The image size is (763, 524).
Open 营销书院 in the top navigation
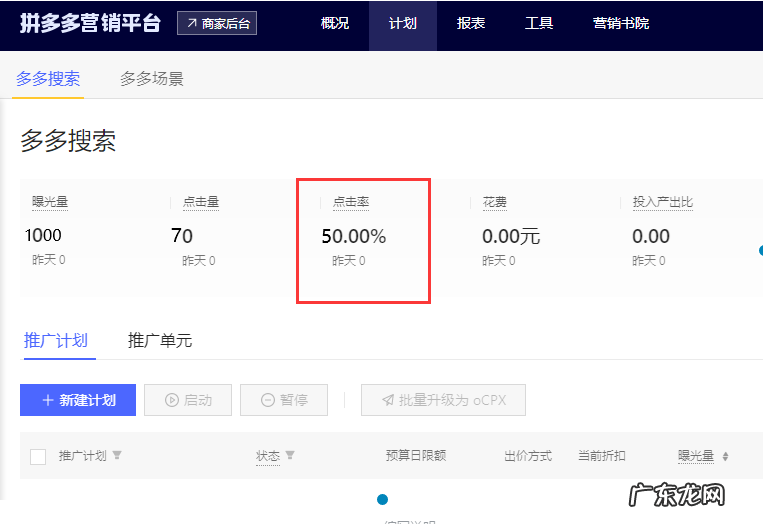pos(620,23)
